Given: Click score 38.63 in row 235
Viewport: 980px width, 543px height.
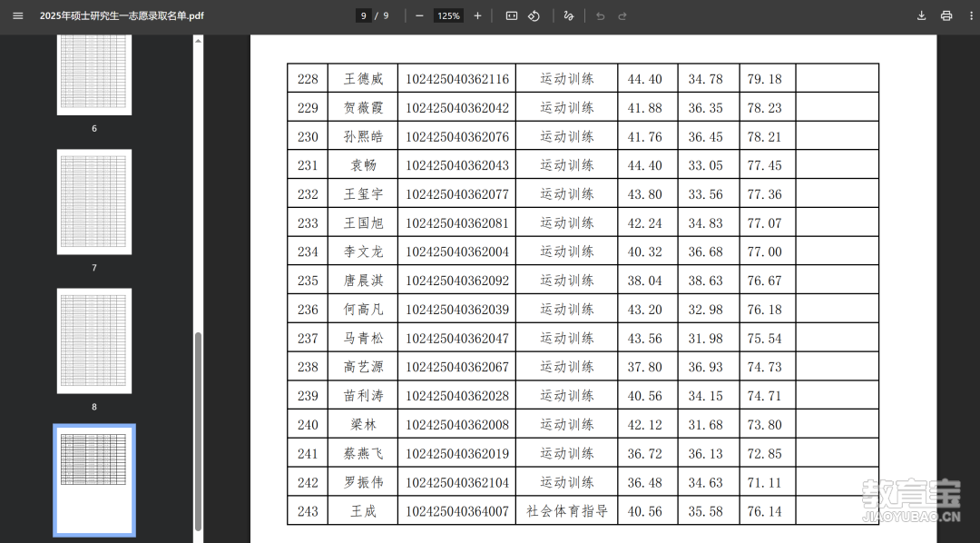Looking at the screenshot, I should (x=705, y=281).
